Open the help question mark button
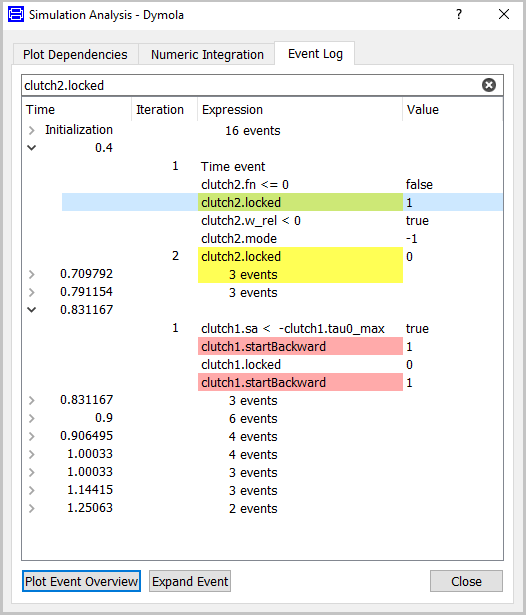 pyautogui.click(x=459, y=15)
